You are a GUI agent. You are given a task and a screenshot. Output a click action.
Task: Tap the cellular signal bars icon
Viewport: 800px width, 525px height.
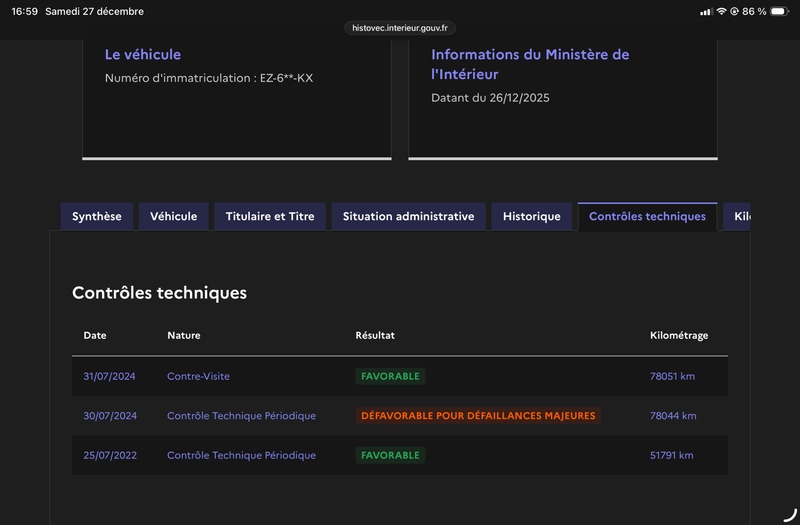706,12
